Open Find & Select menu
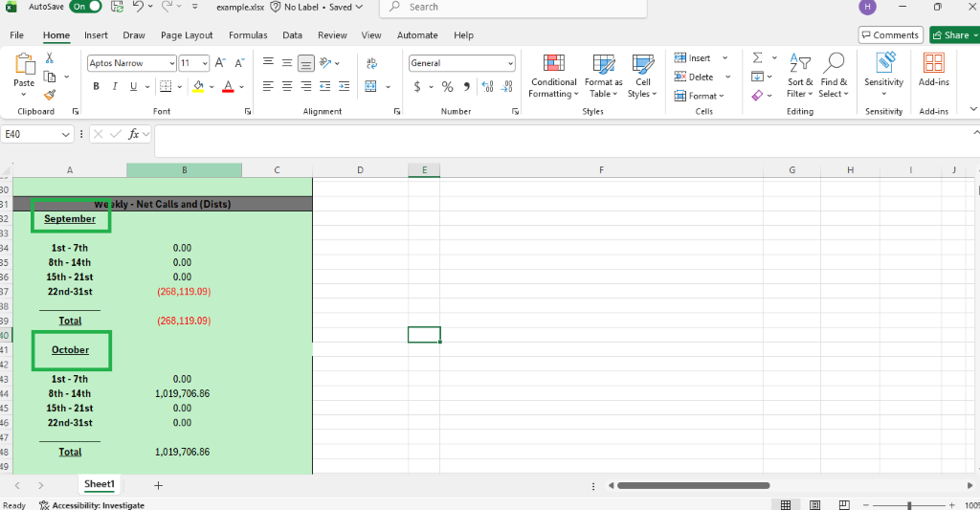980x510 pixels. coord(834,76)
